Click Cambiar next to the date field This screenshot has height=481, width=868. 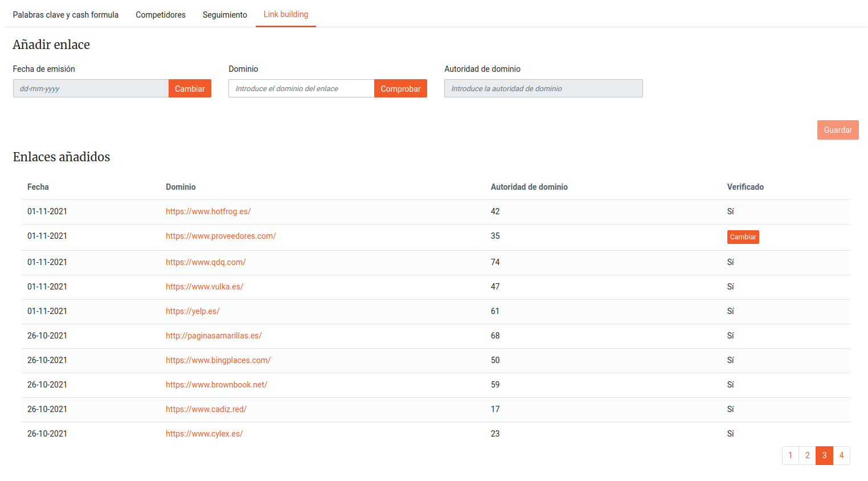[190, 88]
